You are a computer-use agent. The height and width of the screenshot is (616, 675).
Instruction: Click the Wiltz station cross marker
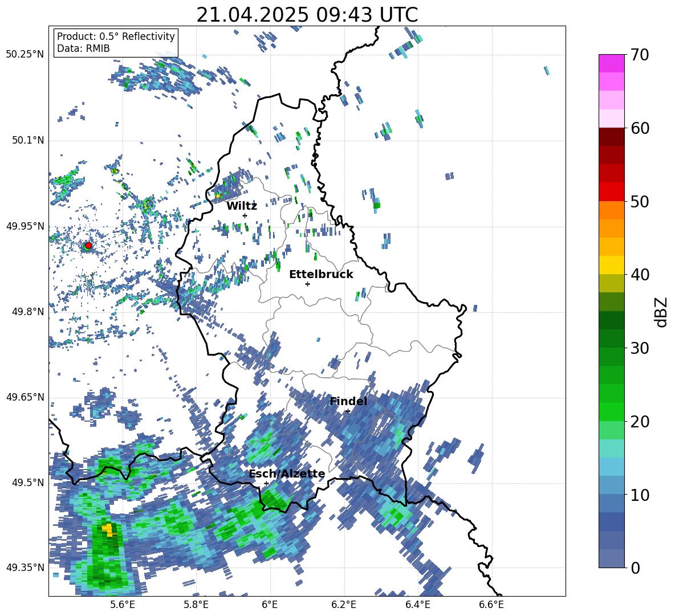click(245, 215)
